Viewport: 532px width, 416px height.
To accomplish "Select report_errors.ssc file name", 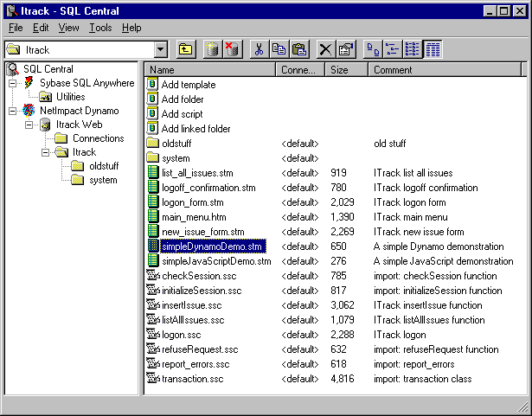I will coord(195,364).
